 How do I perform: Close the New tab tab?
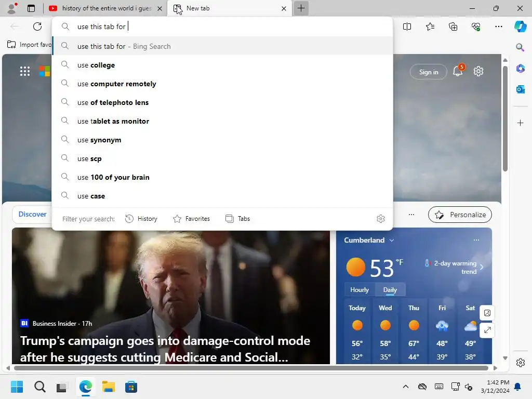pos(284,8)
